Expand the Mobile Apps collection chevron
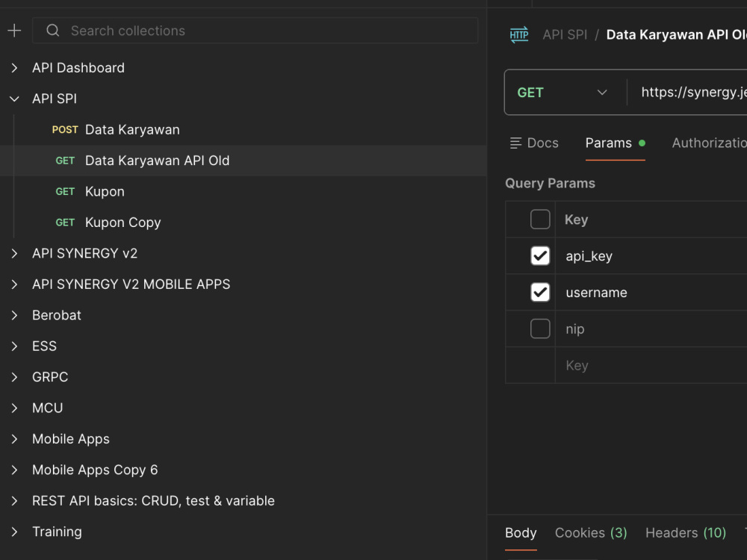 point(14,439)
